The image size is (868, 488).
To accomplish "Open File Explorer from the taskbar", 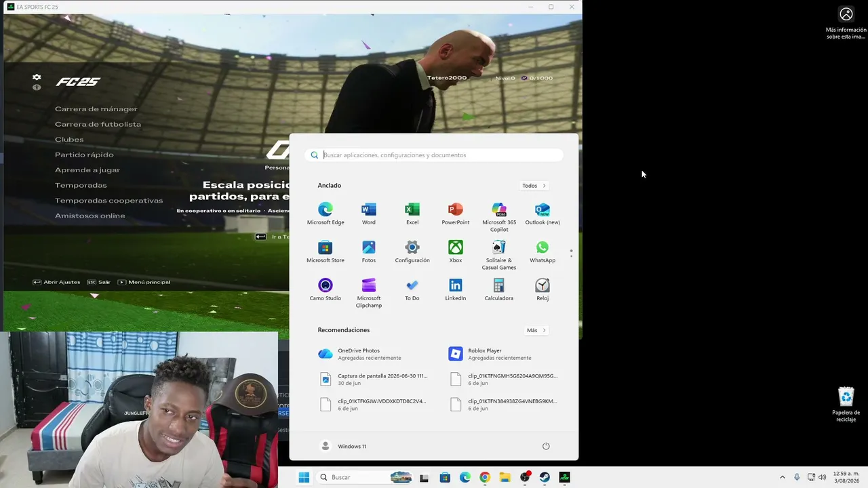I will (505, 477).
